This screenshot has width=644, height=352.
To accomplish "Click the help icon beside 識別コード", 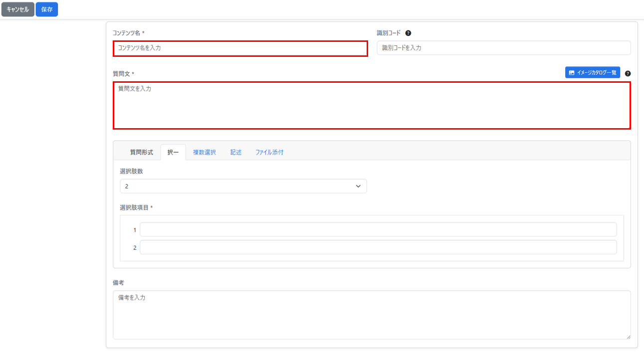I will tap(408, 33).
